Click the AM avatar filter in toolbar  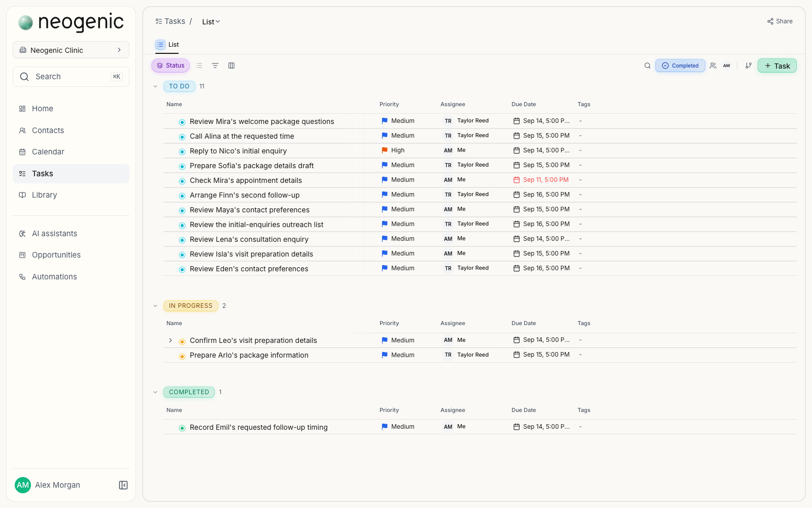click(x=727, y=66)
